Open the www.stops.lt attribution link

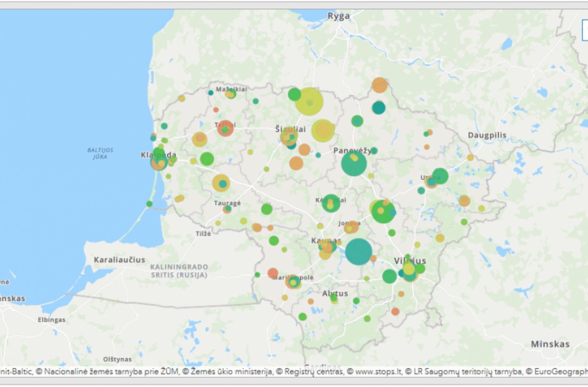coord(378,373)
